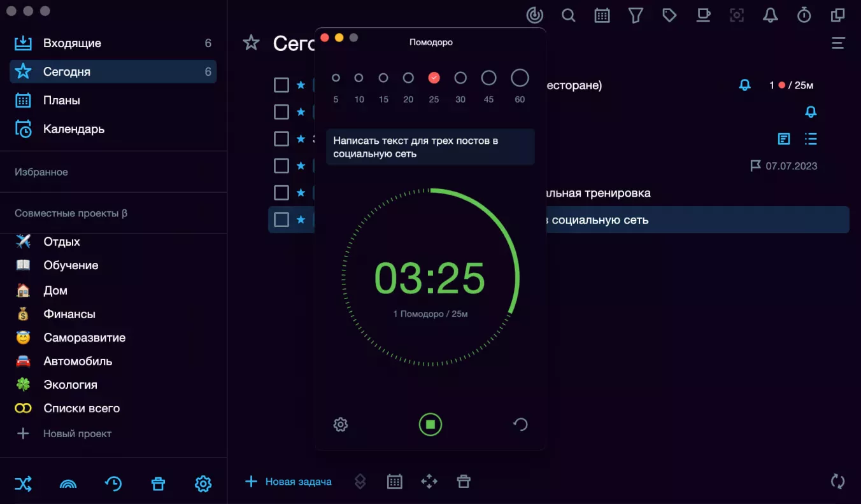Open the filter funnel icon

pyautogui.click(x=636, y=15)
